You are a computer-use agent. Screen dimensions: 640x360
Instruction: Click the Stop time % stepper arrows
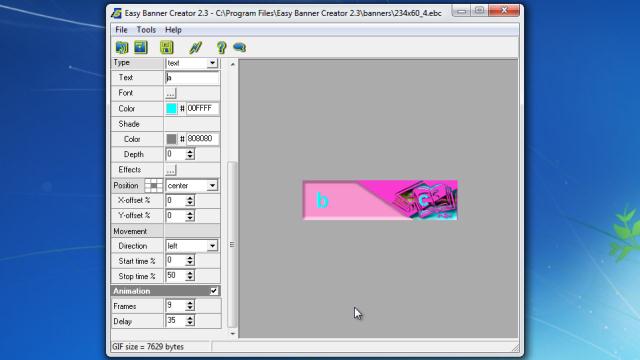coord(190,276)
